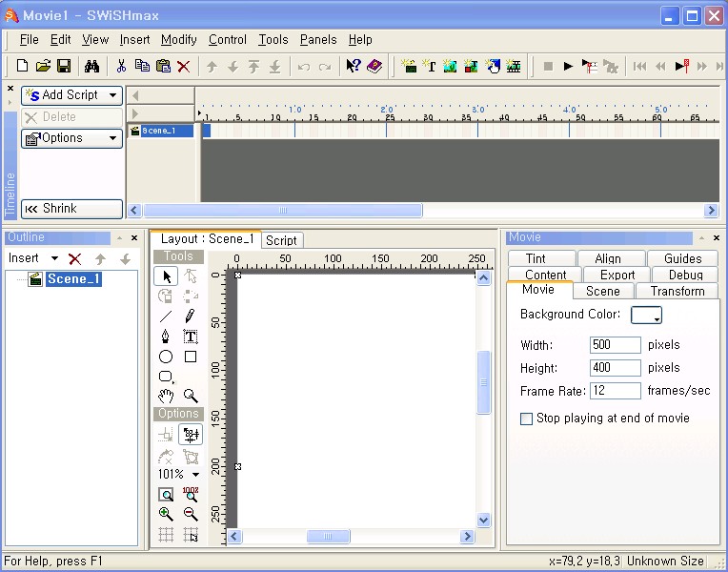Screen dimensions: 728x572
Task: Click the Play movie button
Action: 568,67
